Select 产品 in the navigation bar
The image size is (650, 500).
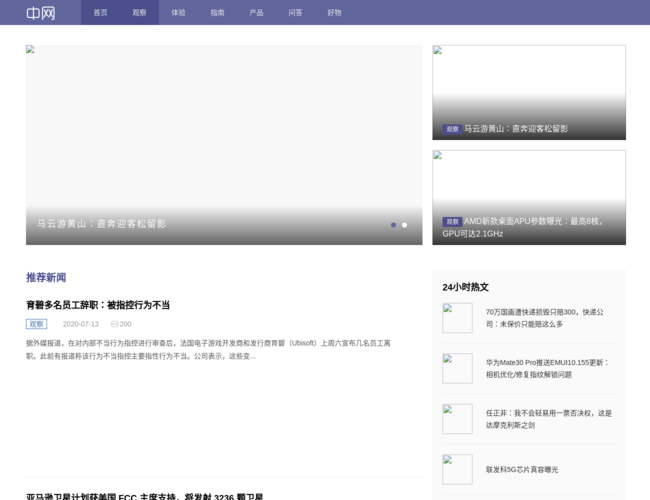(256, 13)
